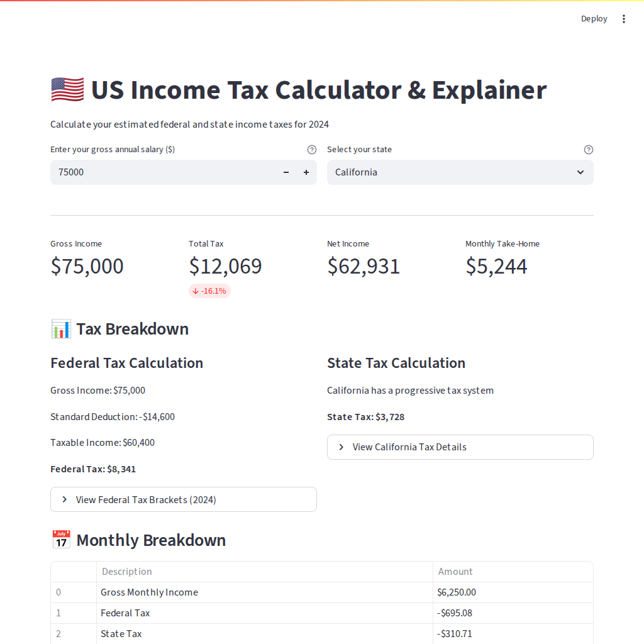Open the California state dropdown
This screenshot has width=644, height=644.
[x=453, y=172]
